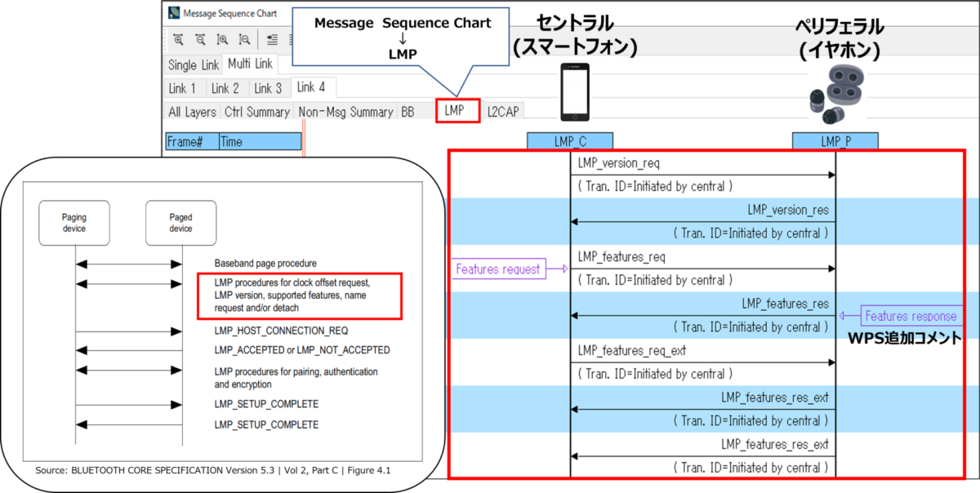
Task: Click the LMP_C node header
Action: [570, 141]
